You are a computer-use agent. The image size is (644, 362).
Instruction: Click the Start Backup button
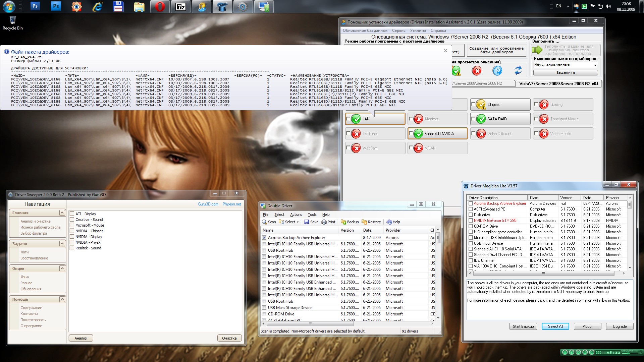523,326
